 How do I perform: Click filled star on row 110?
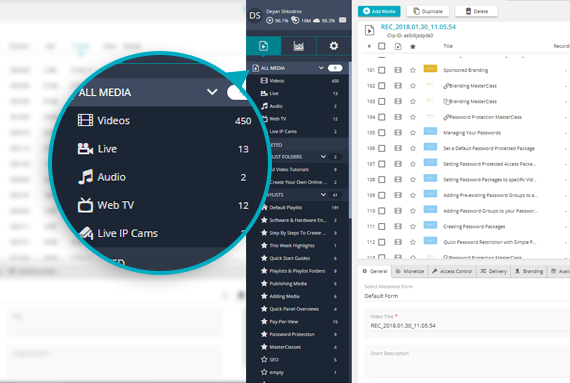(x=413, y=211)
